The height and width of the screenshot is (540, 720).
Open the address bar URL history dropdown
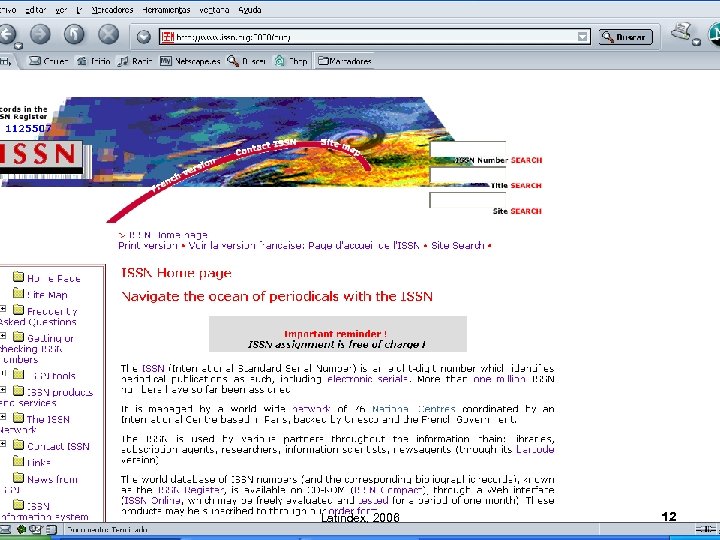(x=582, y=37)
